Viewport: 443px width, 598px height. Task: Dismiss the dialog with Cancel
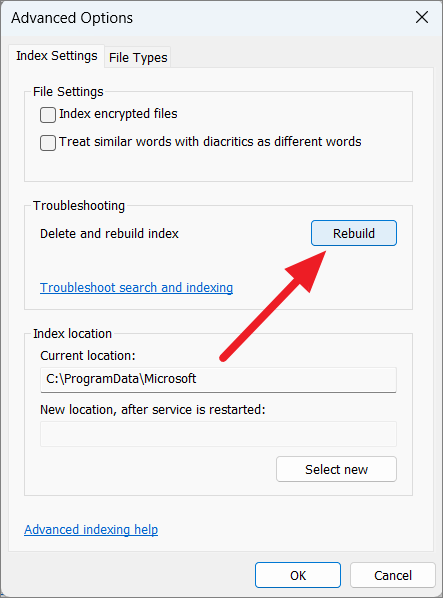[393, 575]
